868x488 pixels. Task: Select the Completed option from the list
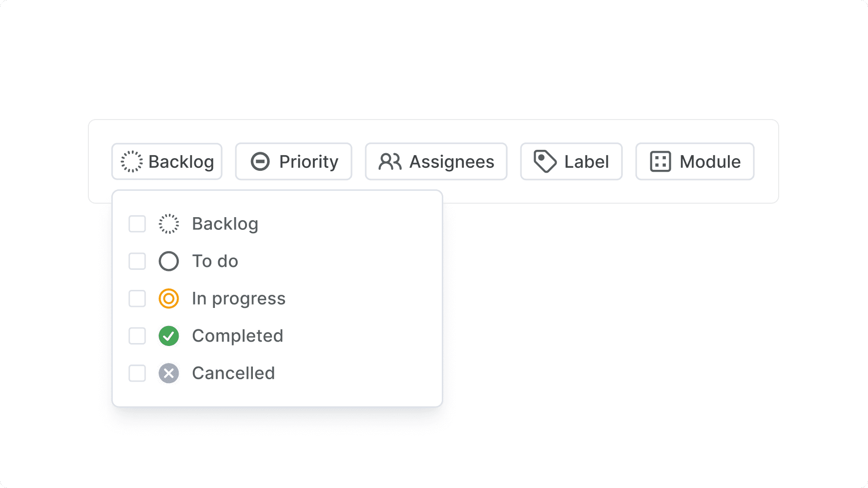238,336
